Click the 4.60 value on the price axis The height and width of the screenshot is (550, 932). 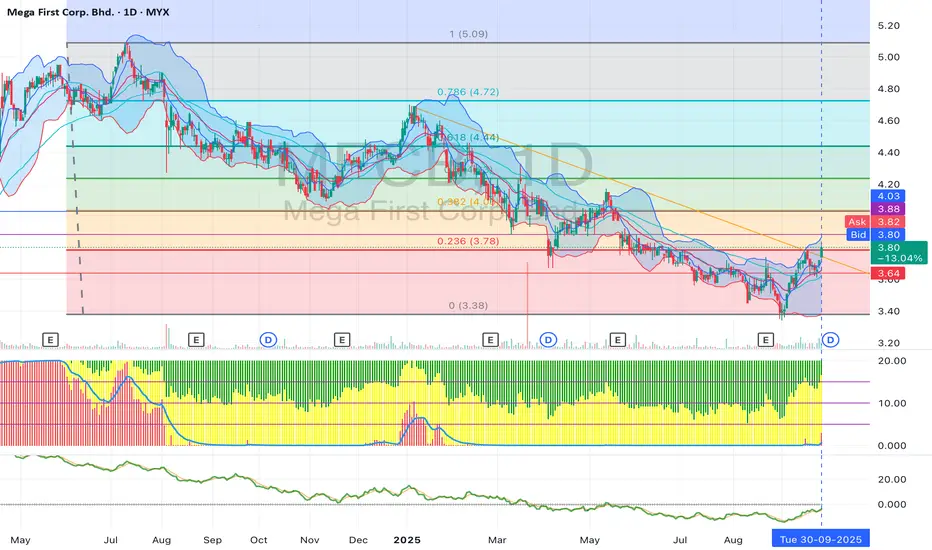click(889, 121)
